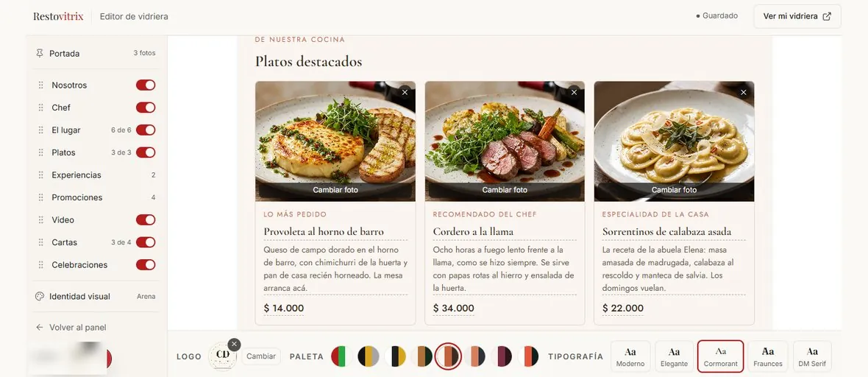Click Cambiar foto on the Cordero image
868x377 pixels.
coord(505,190)
